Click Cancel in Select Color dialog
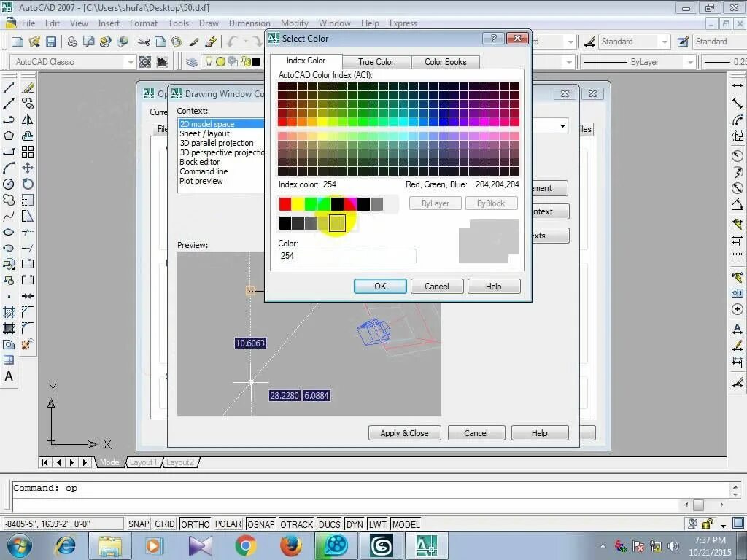 [437, 286]
